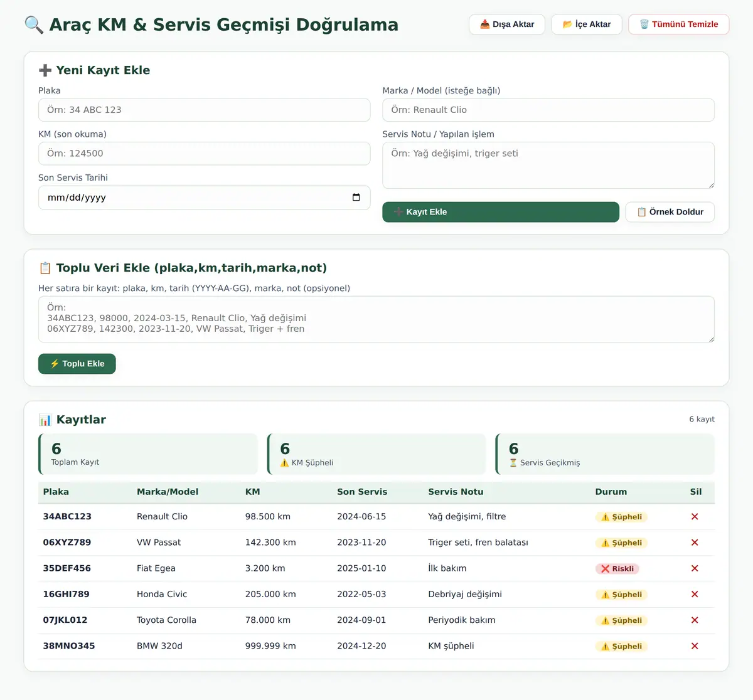Fill sample data using Örnek Doldur
753x700 pixels.
tap(670, 212)
